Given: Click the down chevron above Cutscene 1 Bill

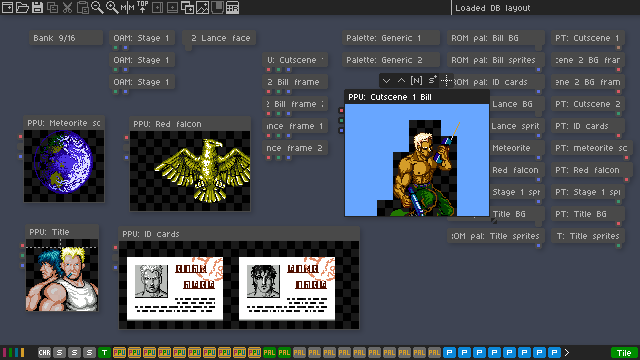Looking at the screenshot, I should (x=387, y=81).
